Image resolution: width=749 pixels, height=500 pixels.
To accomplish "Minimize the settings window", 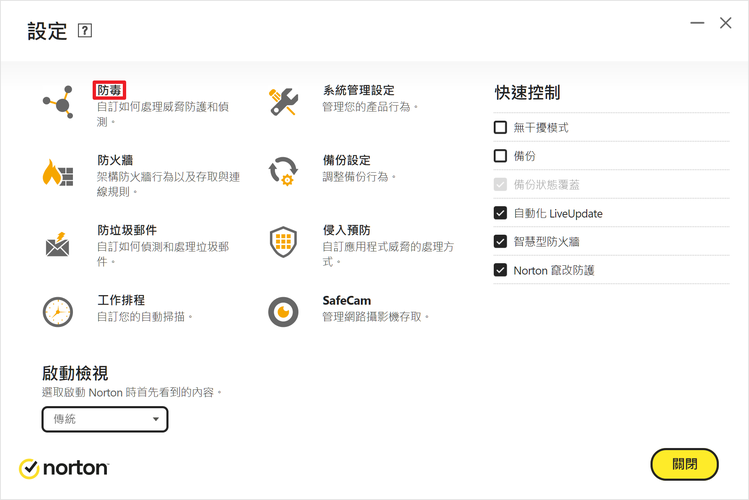I will [x=697, y=22].
